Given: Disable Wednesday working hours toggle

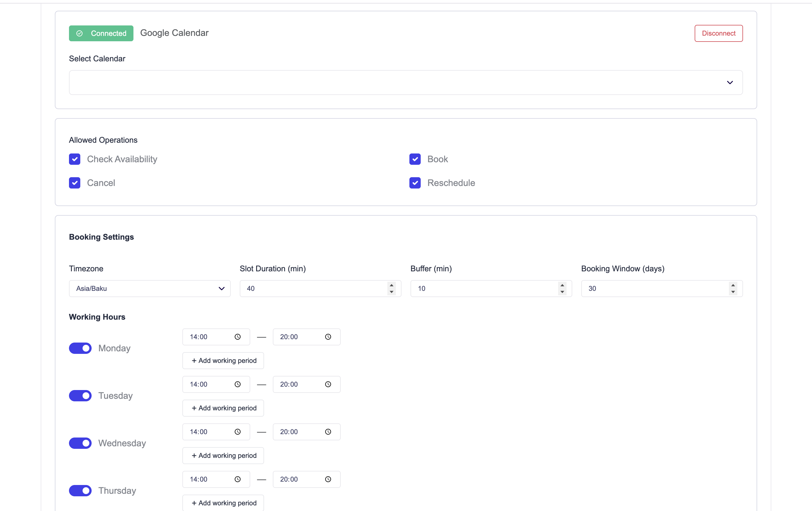Looking at the screenshot, I should click(x=80, y=443).
